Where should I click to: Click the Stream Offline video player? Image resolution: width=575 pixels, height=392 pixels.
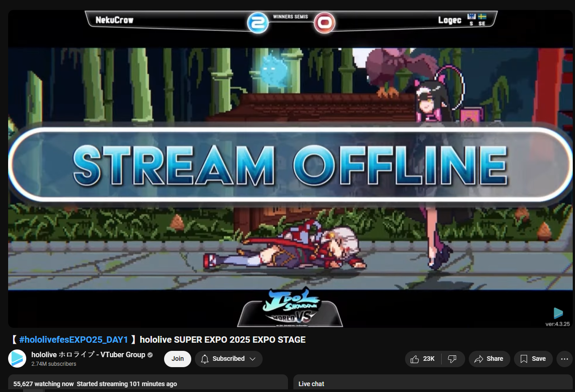tap(290, 169)
